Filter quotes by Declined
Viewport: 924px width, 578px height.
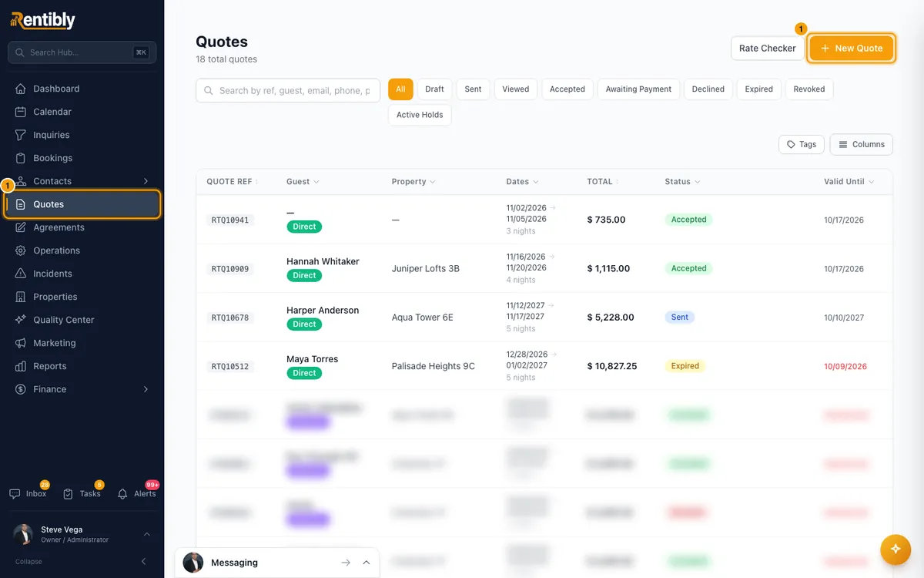[x=708, y=89]
